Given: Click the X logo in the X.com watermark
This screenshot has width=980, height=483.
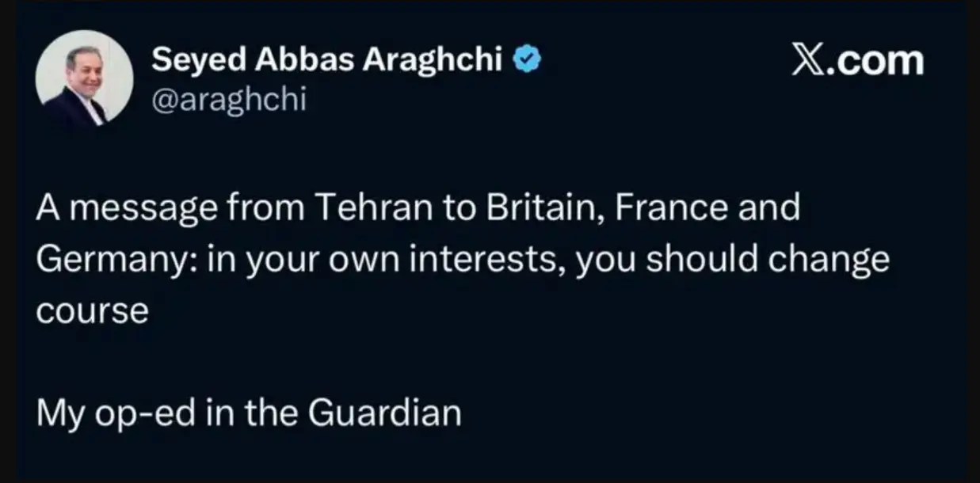Looking at the screenshot, I should tap(810, 61).
